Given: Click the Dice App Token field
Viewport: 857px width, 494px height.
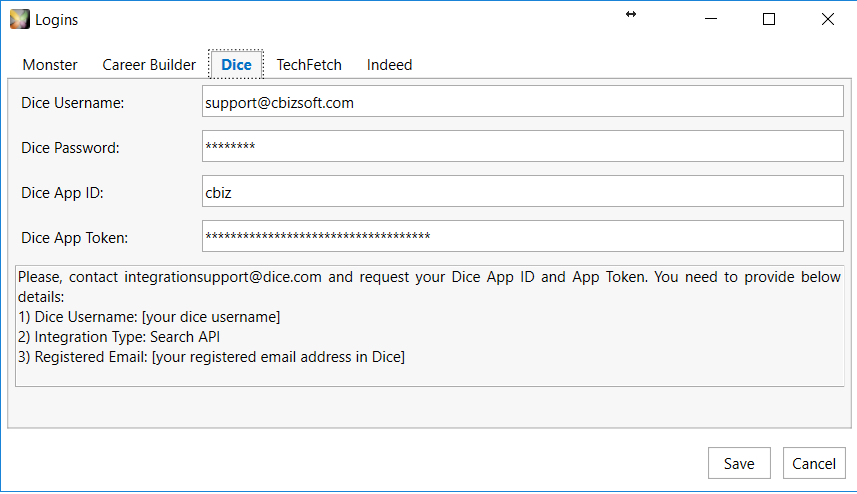Looking at the screenshot, I should click(x=523, y=236).
